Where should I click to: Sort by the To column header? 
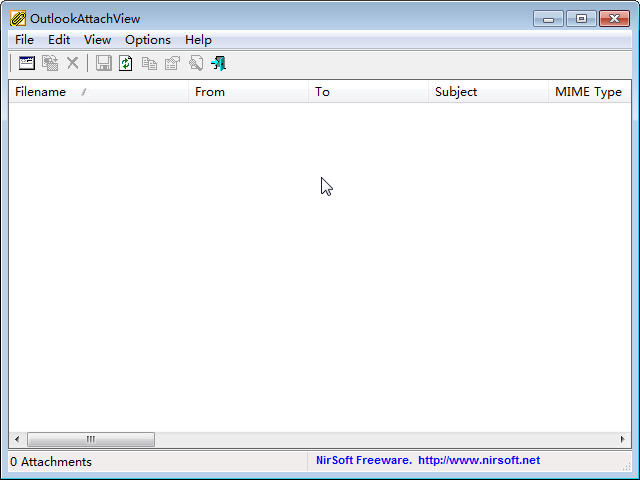[x=369, y=92]
